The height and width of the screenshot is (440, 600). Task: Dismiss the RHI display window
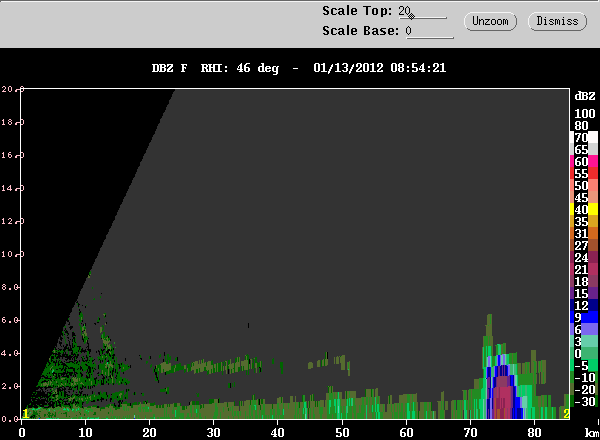(557, 20)
